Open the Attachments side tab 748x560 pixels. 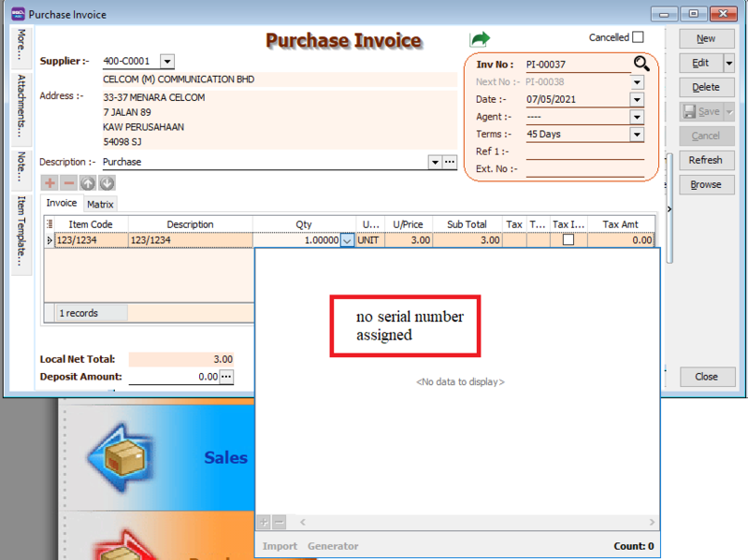(21, 108)
